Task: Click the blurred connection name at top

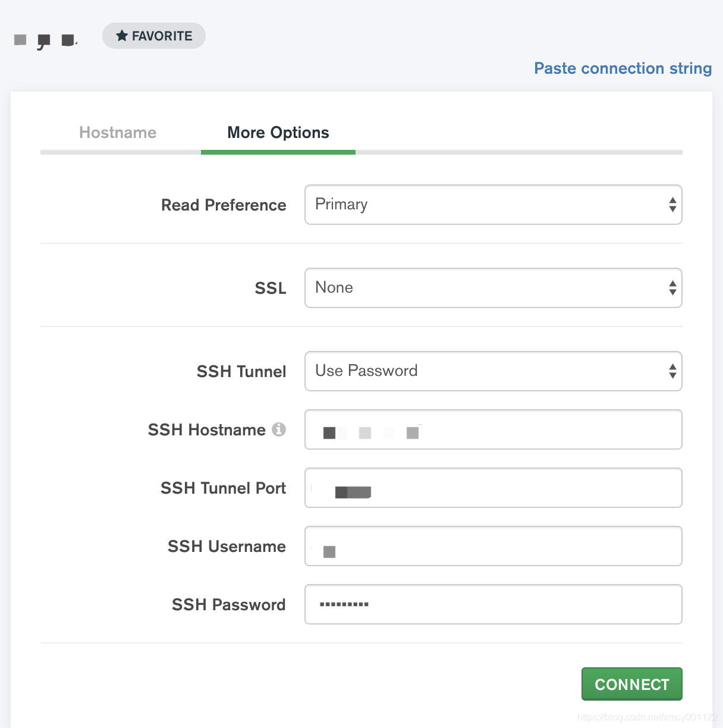Action: point(46,41)
